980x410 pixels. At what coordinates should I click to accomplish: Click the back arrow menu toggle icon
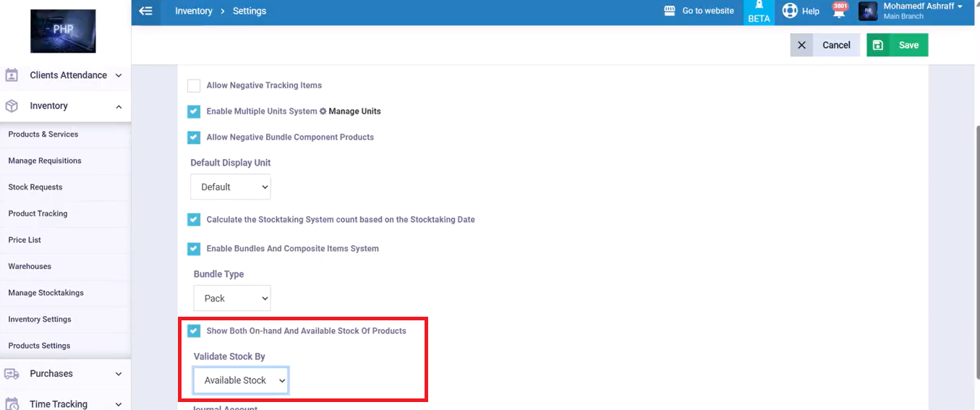click(146, 11)
